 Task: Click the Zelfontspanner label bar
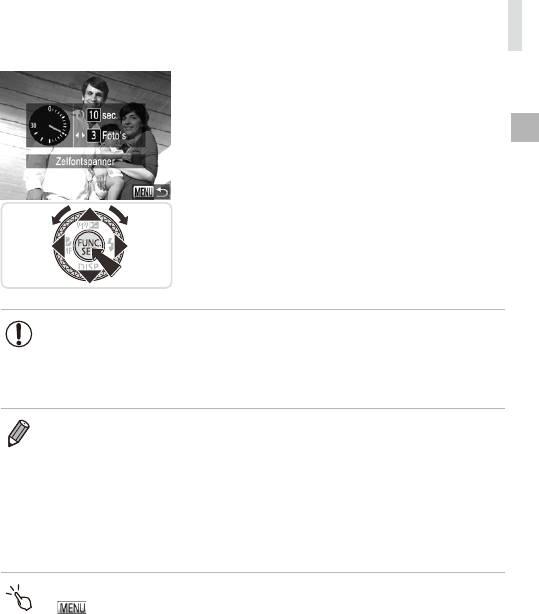pos(85,161)
